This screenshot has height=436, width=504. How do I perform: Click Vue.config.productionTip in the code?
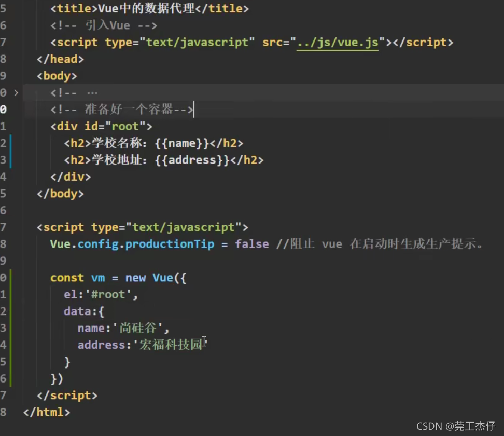pyautogui.click(x=132, y=244)
